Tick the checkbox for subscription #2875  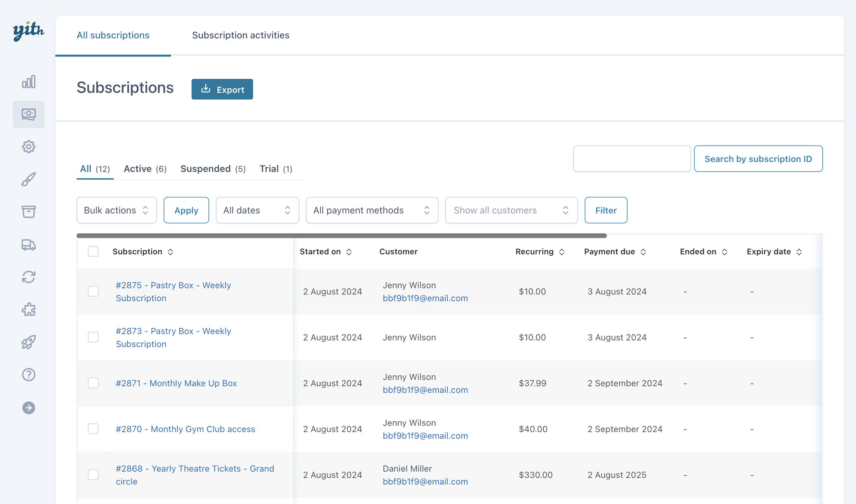[93, 291]
